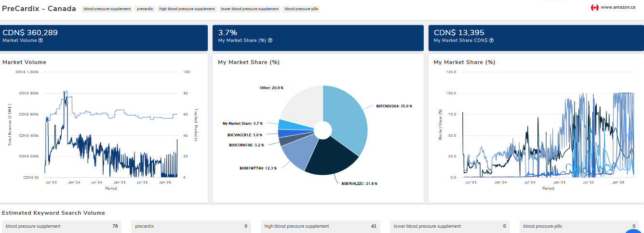
Task: Click the 'lower blood pressure supplement' volume row
Action: coord(450,226)
